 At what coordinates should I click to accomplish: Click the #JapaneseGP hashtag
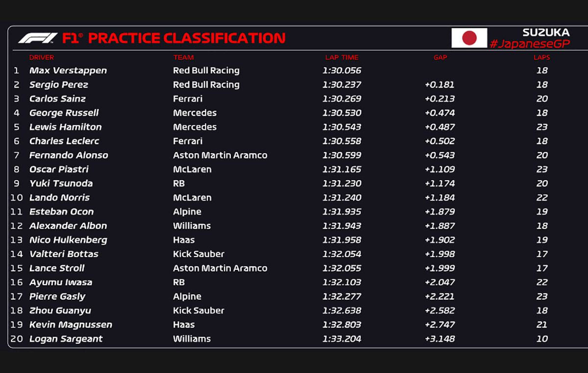click(530, 44)
